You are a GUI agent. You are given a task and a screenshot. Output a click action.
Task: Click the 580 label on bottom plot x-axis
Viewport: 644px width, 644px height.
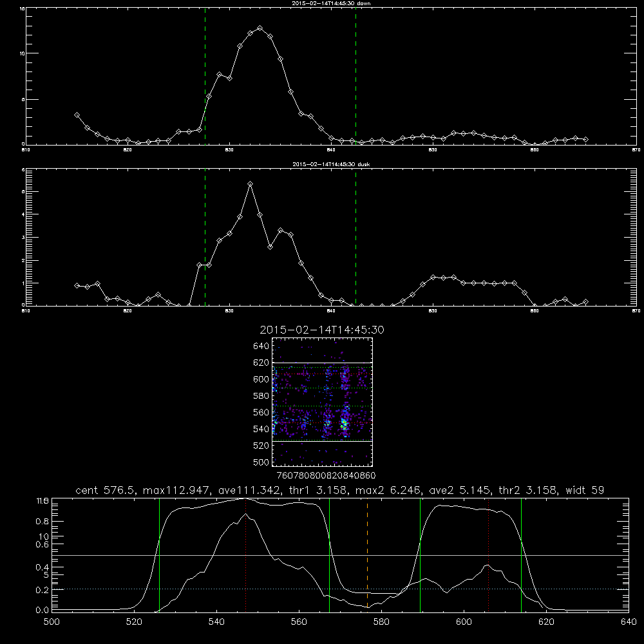(x=381, y=622)
